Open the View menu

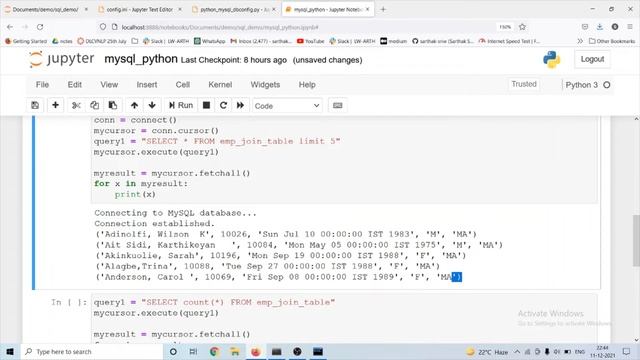(x=109, y=84)
